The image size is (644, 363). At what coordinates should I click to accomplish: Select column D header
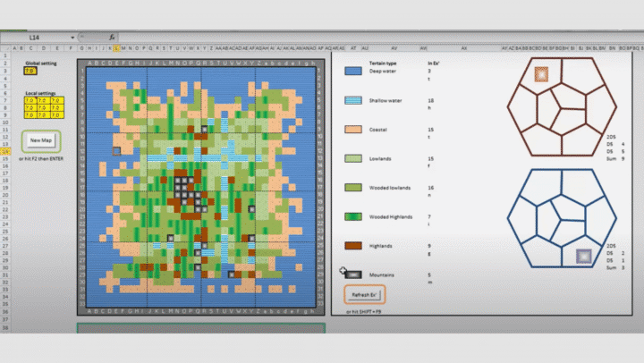click(44, 48)
